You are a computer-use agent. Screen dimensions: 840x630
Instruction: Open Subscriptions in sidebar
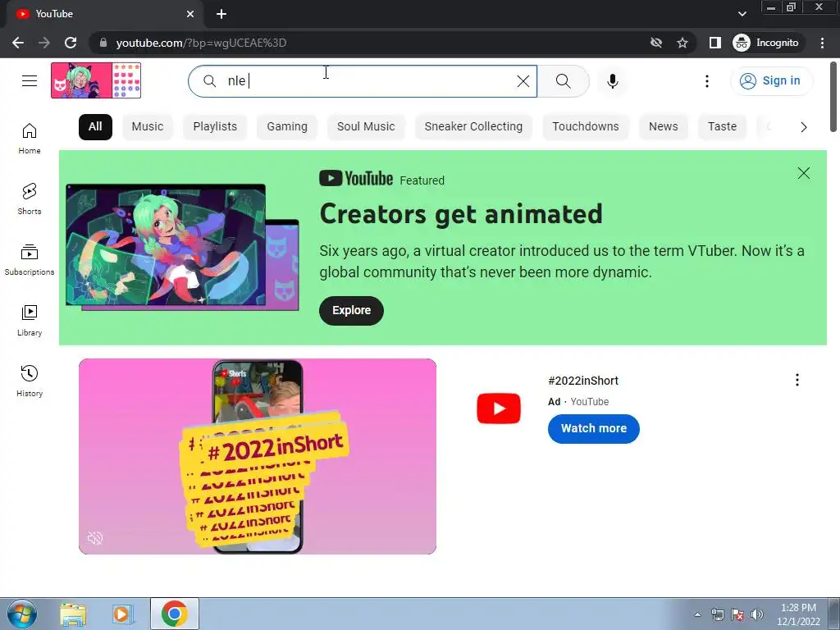tap(30, 259)
